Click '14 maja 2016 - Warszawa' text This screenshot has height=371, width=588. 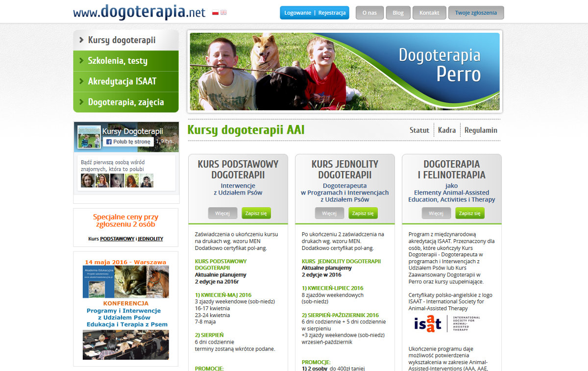[x=125, y=262]
